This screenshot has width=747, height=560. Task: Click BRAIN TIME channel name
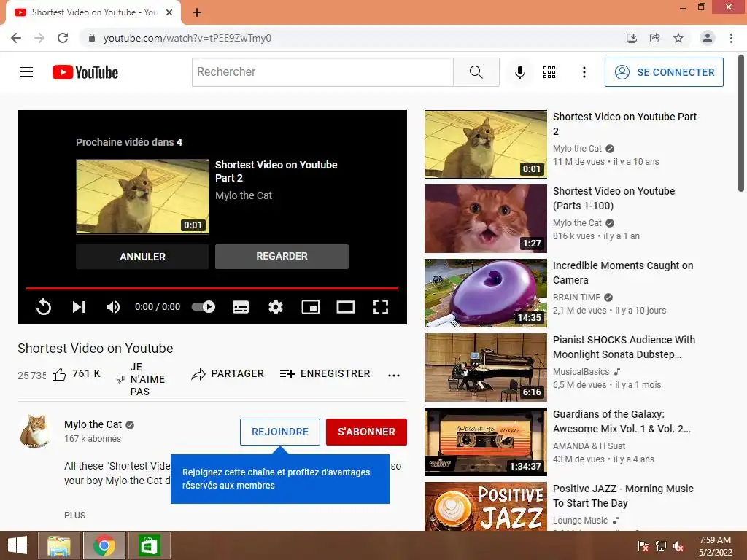[x=576, y=297]
